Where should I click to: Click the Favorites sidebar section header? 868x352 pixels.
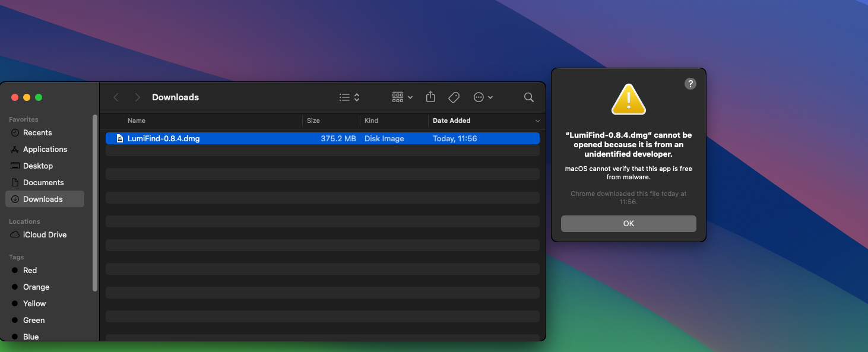pyautogui.click(x=24, y=119)
